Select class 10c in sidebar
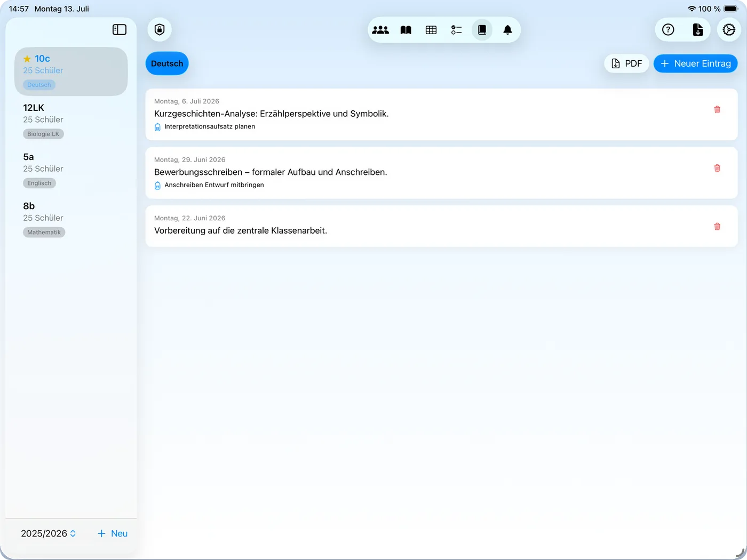The image size is (747, 560). [x=71, y=71]
